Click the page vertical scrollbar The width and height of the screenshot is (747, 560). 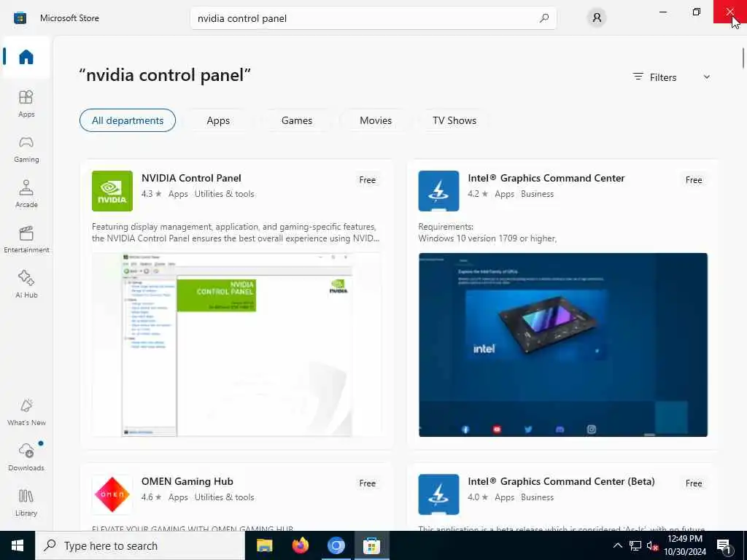pyautogui.click(x=743, y=58)
